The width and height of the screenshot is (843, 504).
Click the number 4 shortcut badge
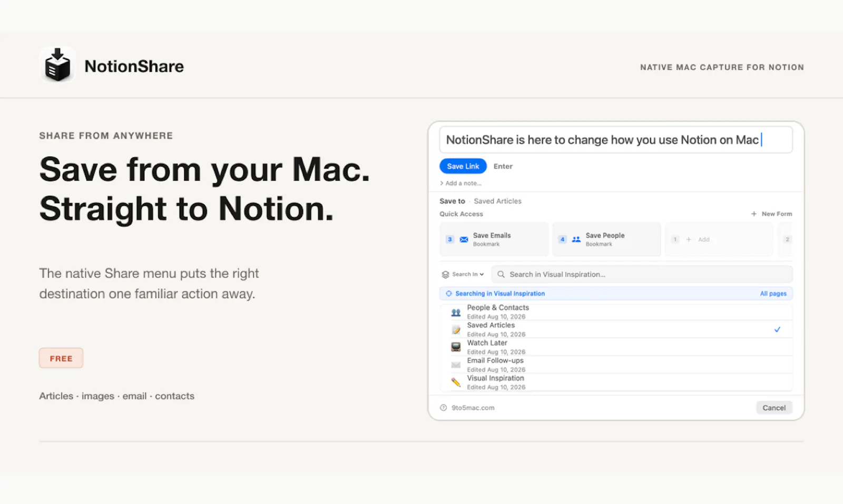tap(562, 240)
